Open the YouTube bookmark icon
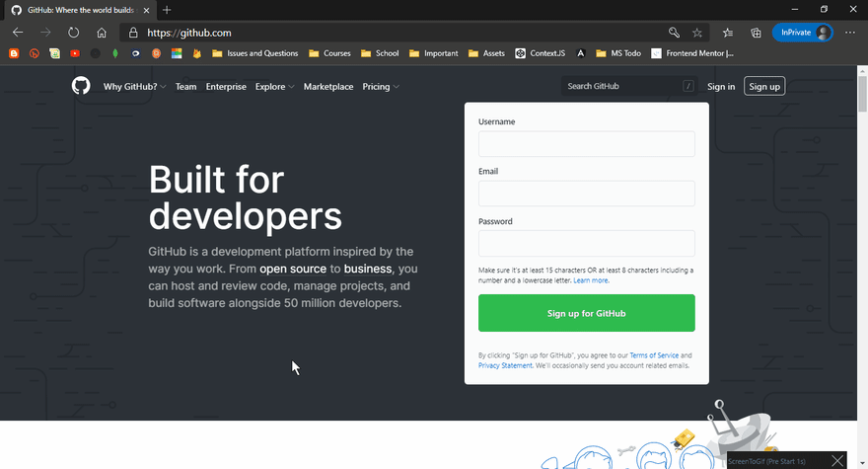The image size is (868, 469). click(75, 53)
